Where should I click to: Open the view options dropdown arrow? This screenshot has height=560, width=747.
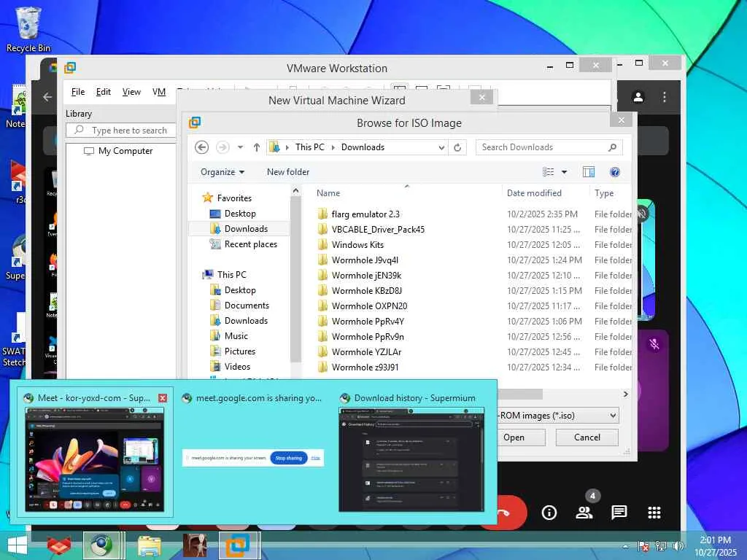click(564, 172)
